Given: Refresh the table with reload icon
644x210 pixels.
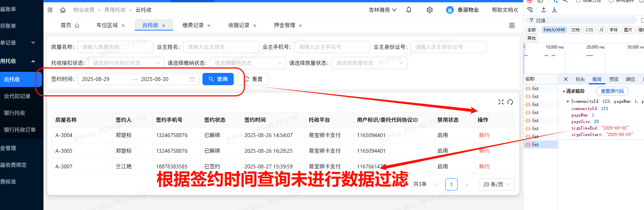Looking at the screenshot, I should point(510,102).
